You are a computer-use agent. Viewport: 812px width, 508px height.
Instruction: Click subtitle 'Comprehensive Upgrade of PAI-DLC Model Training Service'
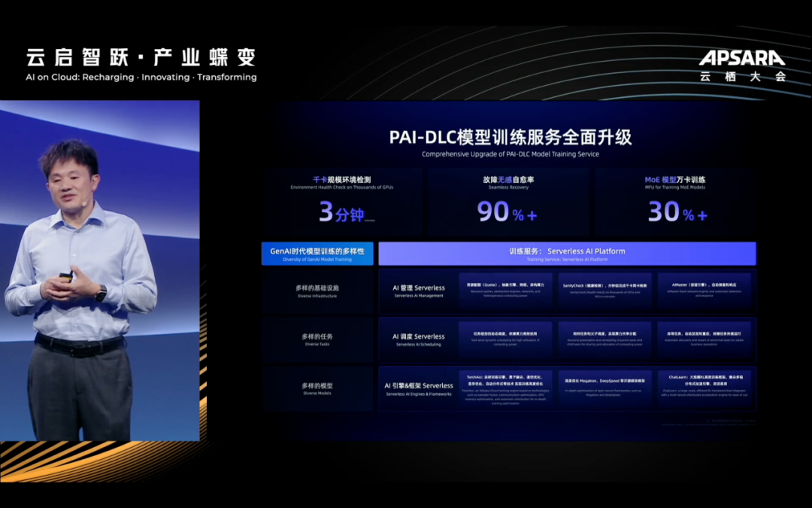[x=510, y=154]
